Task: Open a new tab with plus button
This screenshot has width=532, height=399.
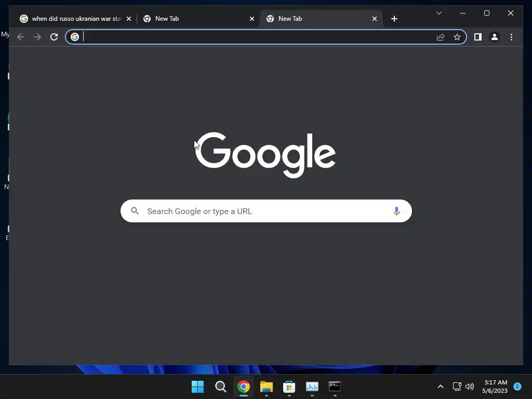Action: click(x=394, y=19)
